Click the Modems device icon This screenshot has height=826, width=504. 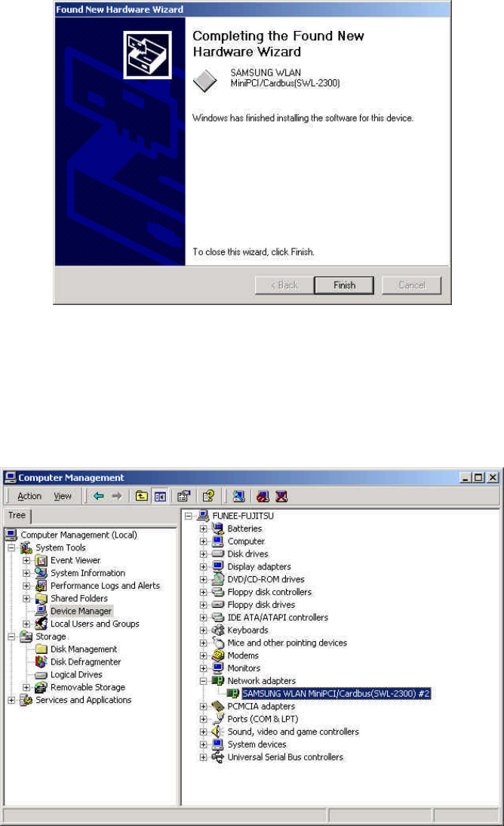218,655
